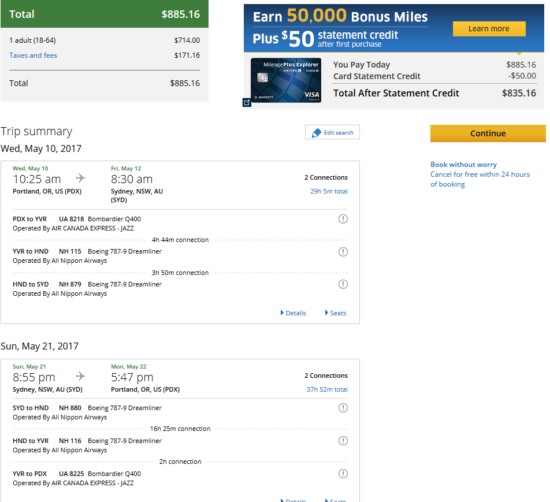The image size is (550, 502).
Task: Click the Earn 50,000 Bonus Miles banner
Action: point(394,28)
